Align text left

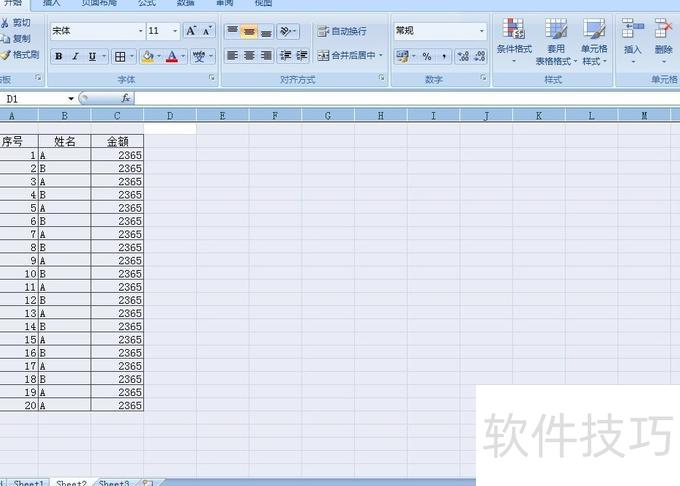coord(232,55)
